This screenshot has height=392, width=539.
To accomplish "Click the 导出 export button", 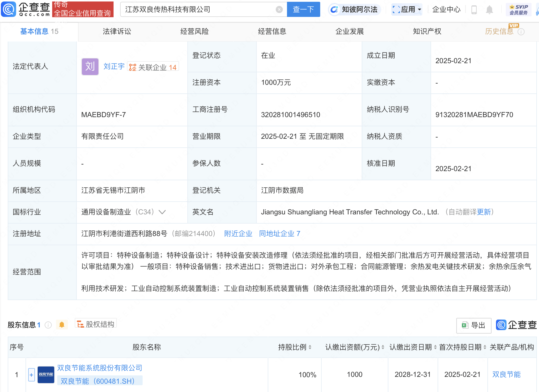I will pyautogui.click(x=474, y=326).
